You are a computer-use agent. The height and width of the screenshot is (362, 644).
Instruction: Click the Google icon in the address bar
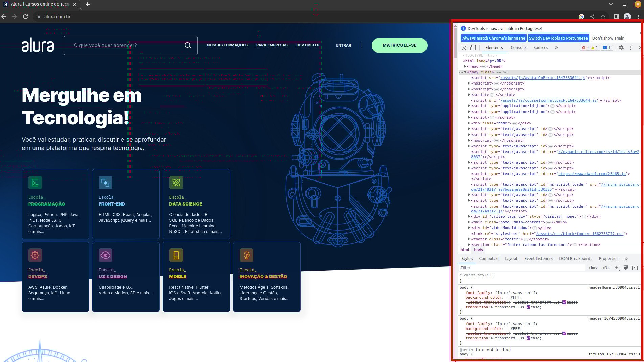581,17
